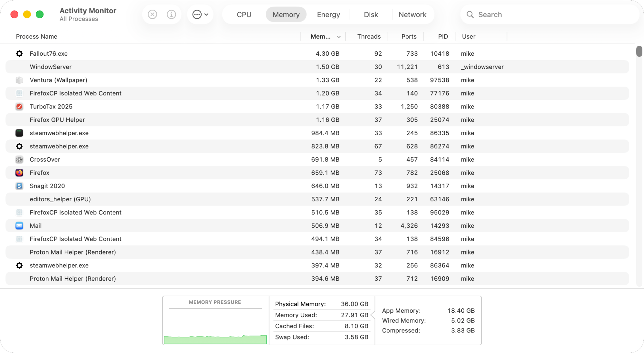644x353 pixels.
Task: Click gear icon of steamwebhelper.exe 823.8 MB
Action: tap(19, 146)
